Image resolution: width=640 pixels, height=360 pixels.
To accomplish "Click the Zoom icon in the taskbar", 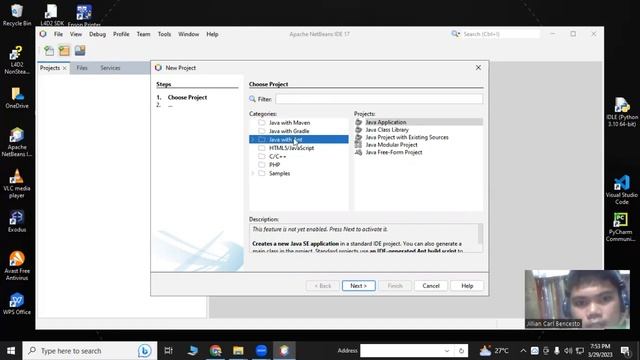I will (262, 351).
